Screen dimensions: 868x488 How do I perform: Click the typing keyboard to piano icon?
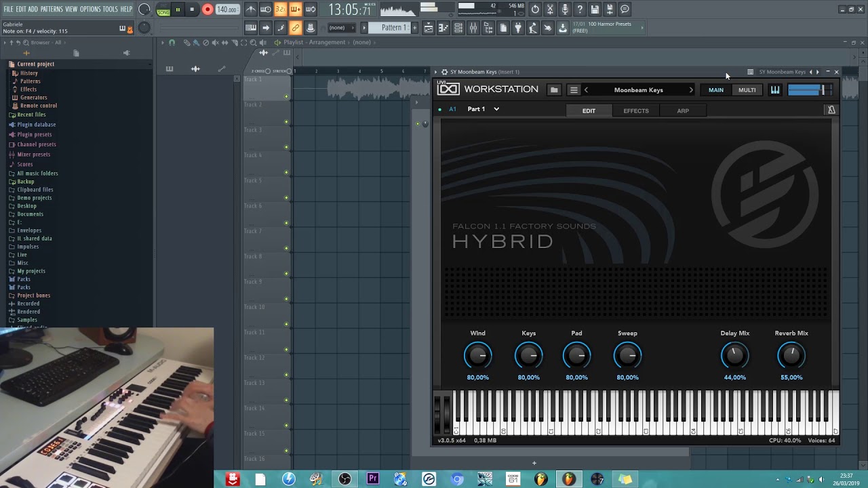tap(251, 28)
